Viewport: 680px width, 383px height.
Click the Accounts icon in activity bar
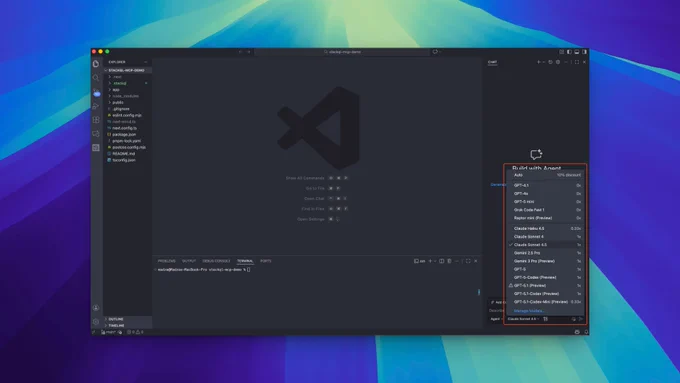pos(96,308)
